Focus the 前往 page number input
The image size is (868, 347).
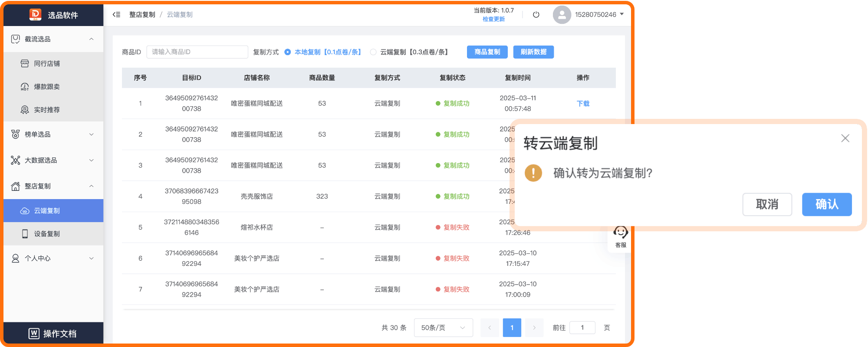pyautogui.click(x=582, y=327)
